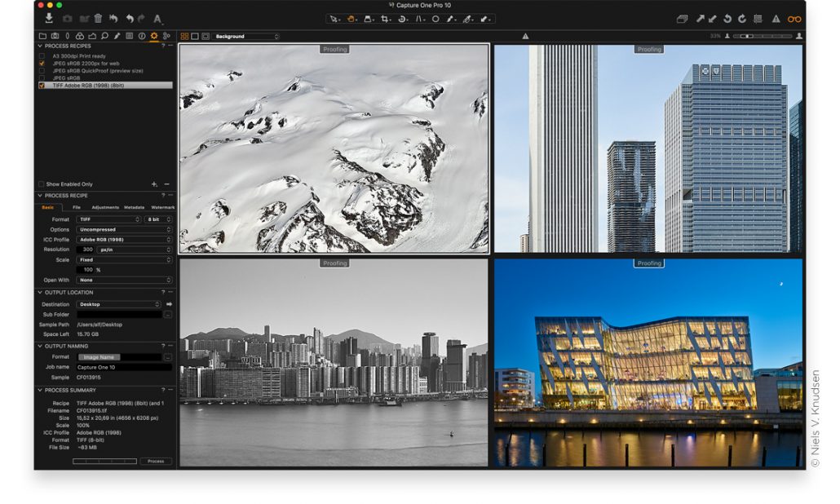Toggle the Show Enabled Only checkbox
The height and width of the screenshot is (504, 840).
pos(42,184)
